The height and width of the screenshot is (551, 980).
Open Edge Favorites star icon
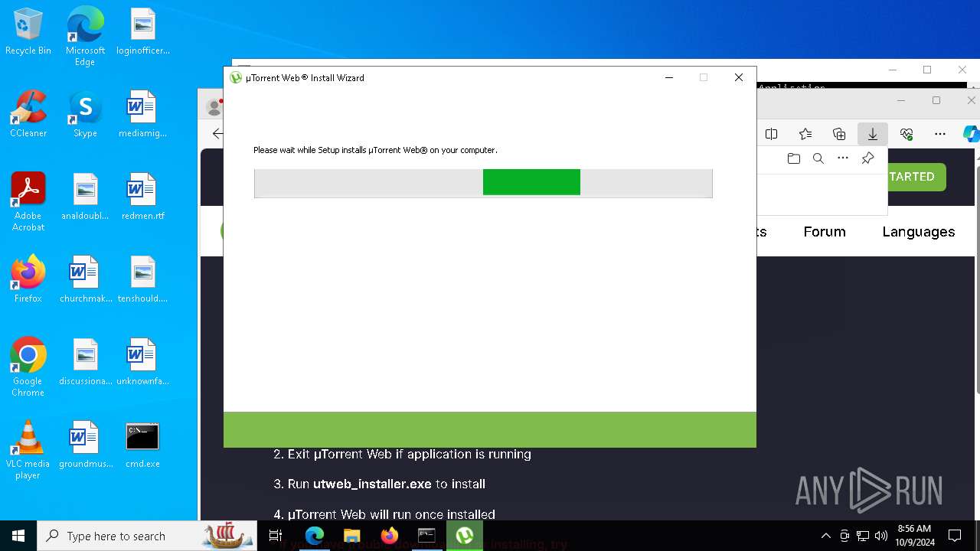805,134
